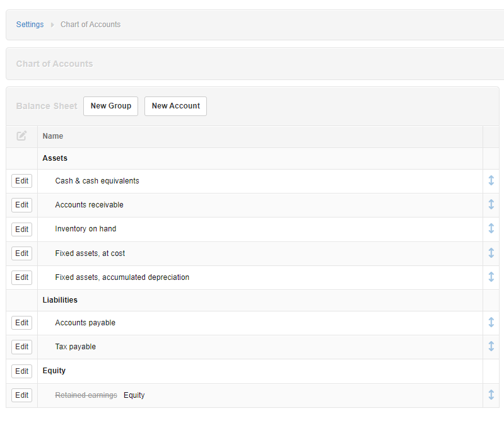Click reorder arrows for Cash & cash equivalents

pyautogui.click(x=491, y=181)
